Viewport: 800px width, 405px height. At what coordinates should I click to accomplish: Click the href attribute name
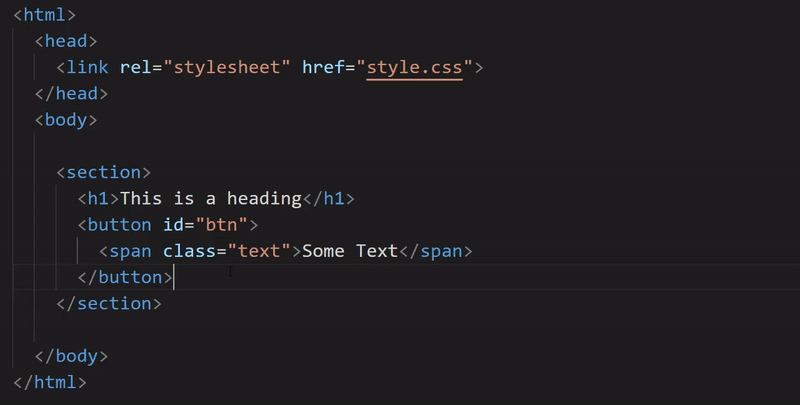pos(323,67)
